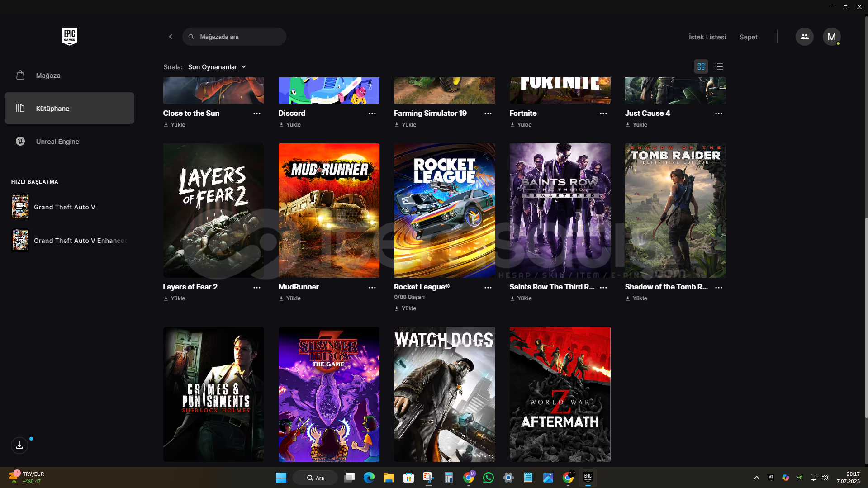The width and height of the screenshot is (868, 488).
Task: Open Sepet shopping cart
Action: [x=748, y=37]
